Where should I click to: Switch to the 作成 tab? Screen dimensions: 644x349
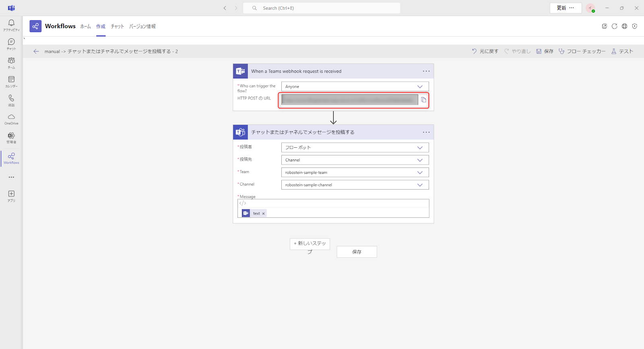click(x=101, y=27)
